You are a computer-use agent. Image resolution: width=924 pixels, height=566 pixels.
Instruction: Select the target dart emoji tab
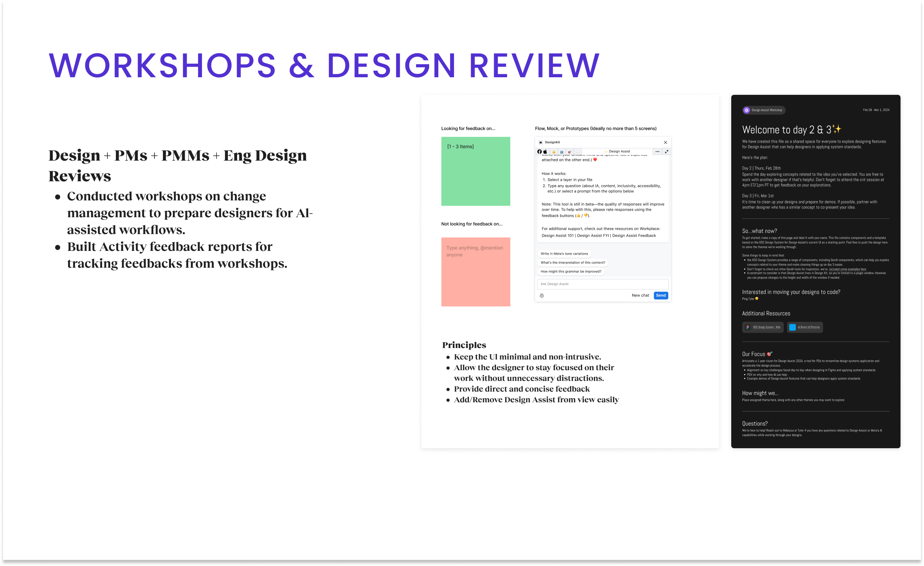pos(569,152)
